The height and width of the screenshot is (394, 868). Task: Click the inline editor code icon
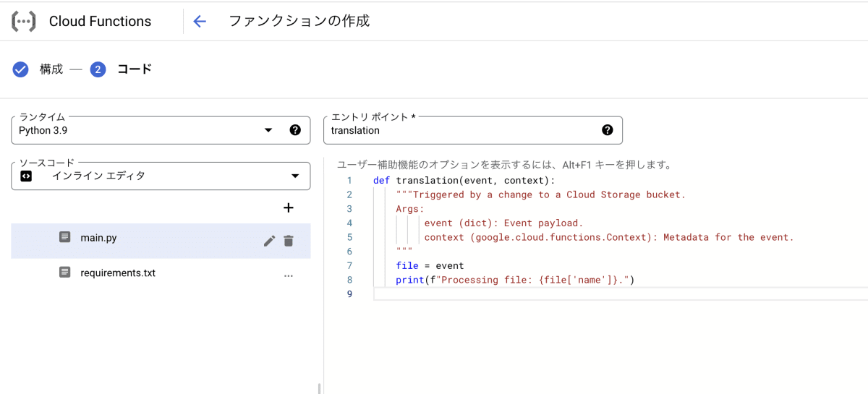(x=26, y=176)
